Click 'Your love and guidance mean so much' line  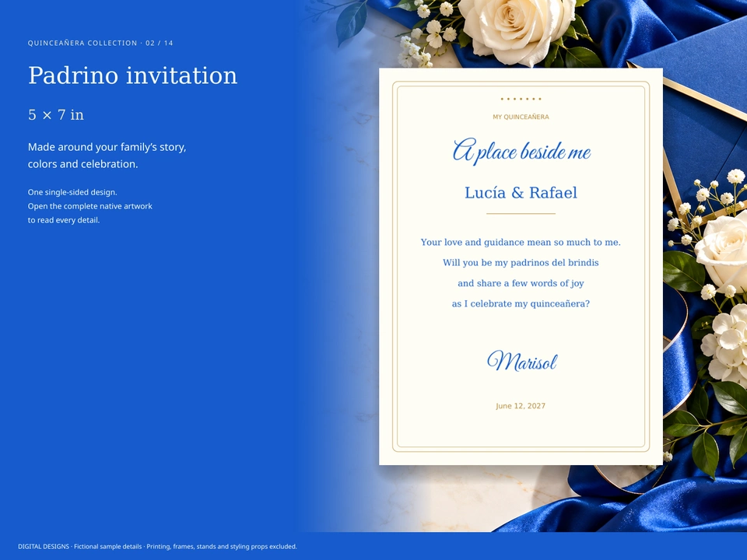click(521, 243)
